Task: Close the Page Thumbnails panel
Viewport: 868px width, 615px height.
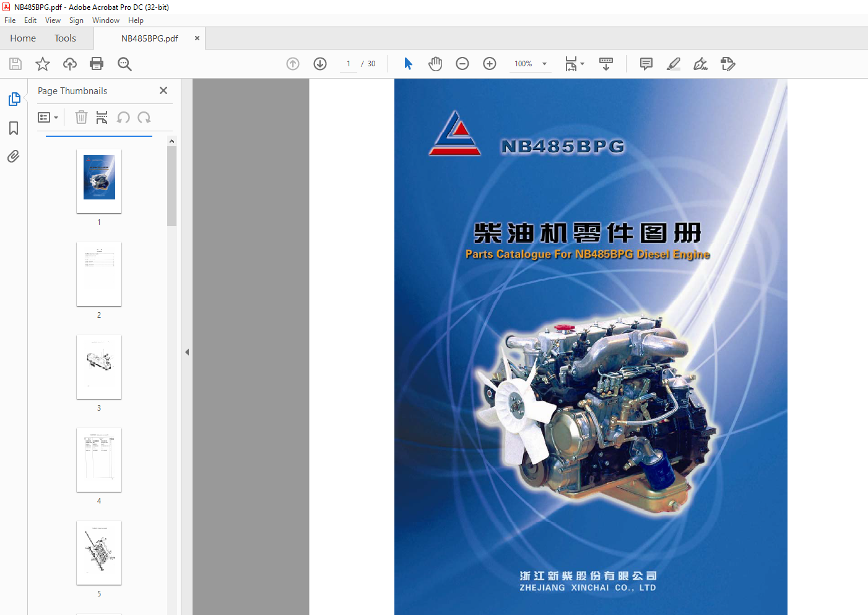Action: 163,90
